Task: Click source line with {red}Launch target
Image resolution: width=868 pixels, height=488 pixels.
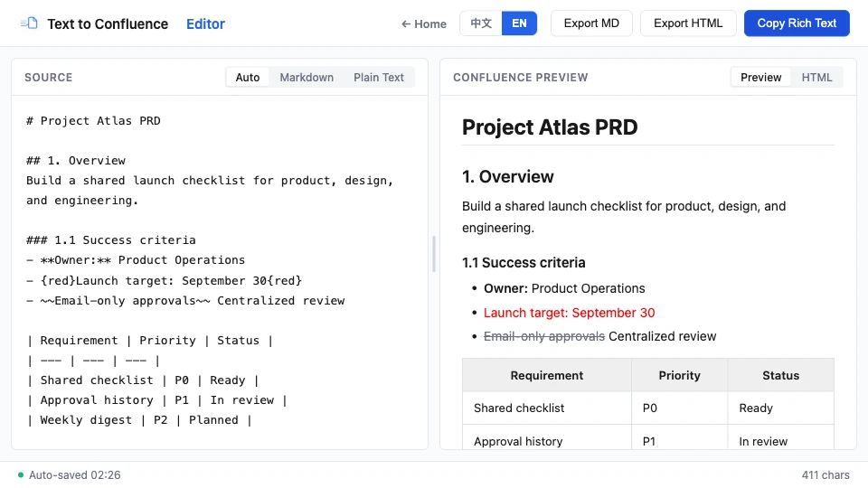Action: coord(164,280)
